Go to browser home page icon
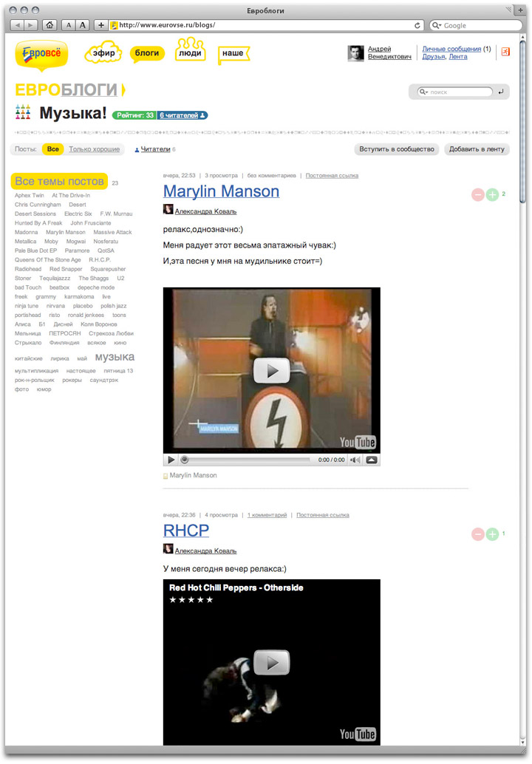 (x=50, y=25)
